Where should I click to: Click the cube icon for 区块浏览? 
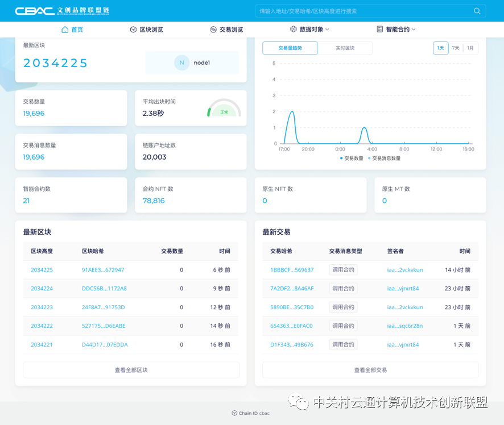click(x=133, y=30)
